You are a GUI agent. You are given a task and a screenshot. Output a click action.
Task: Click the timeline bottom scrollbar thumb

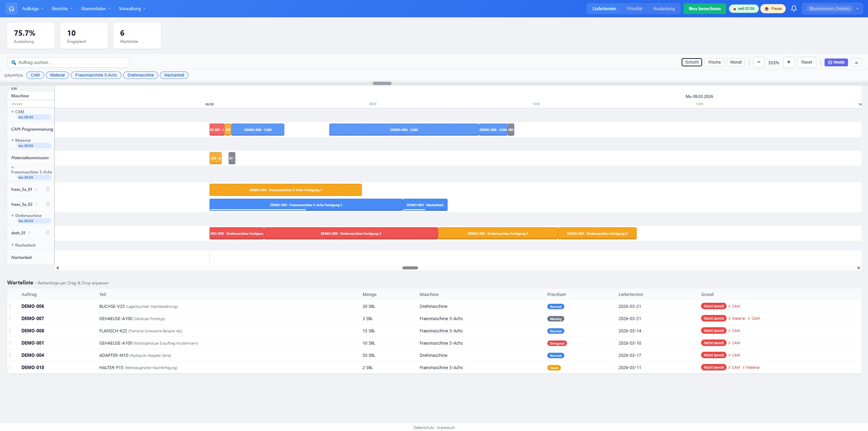pyautogui.click(x=410, y=268)
